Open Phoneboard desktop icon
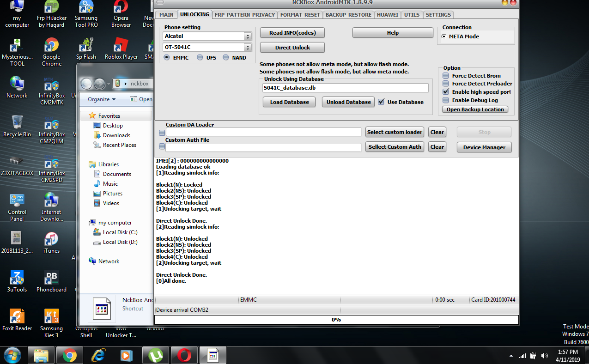The height and width of the screenshot is (364, 589). point(51,281)
